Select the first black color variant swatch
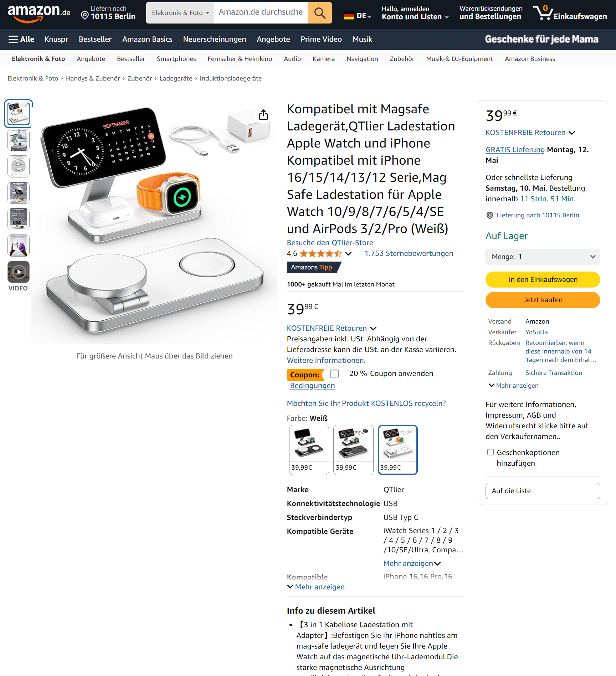Image resolution: width=616 pixels, height=676 pixels. click(x=309, y=450)
